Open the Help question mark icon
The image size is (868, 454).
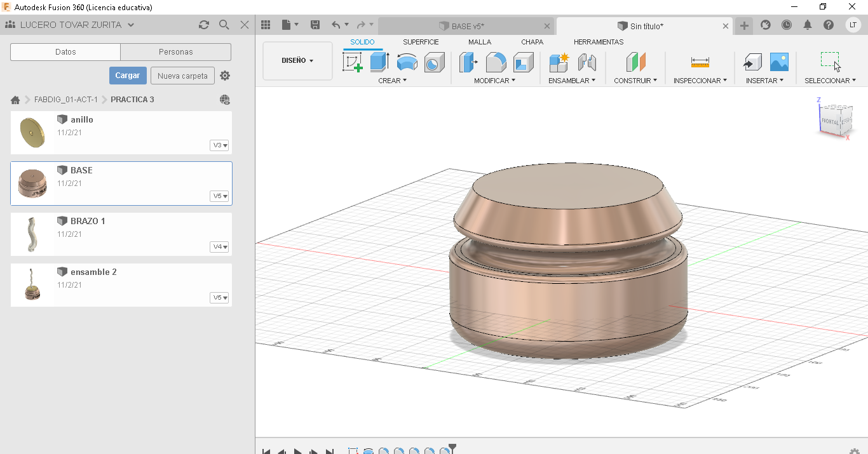[829, 25]
